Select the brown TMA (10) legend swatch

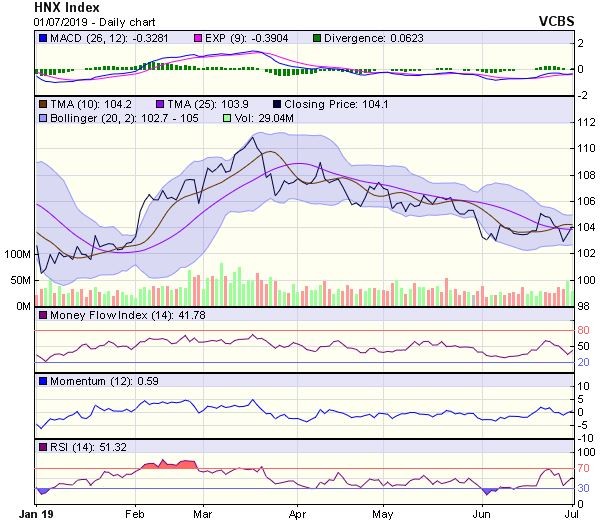[44, 103]
